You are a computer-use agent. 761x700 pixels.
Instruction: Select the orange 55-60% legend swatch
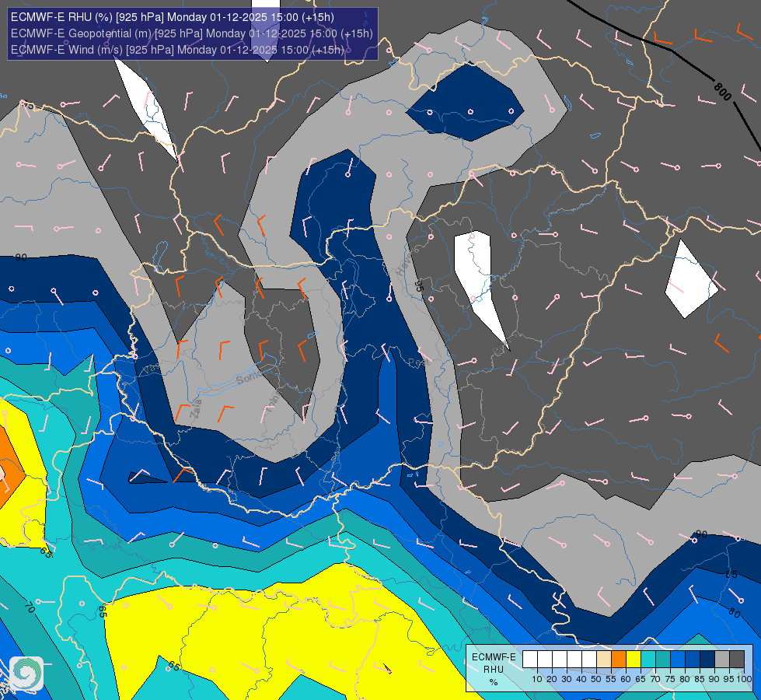pos(619,660)
